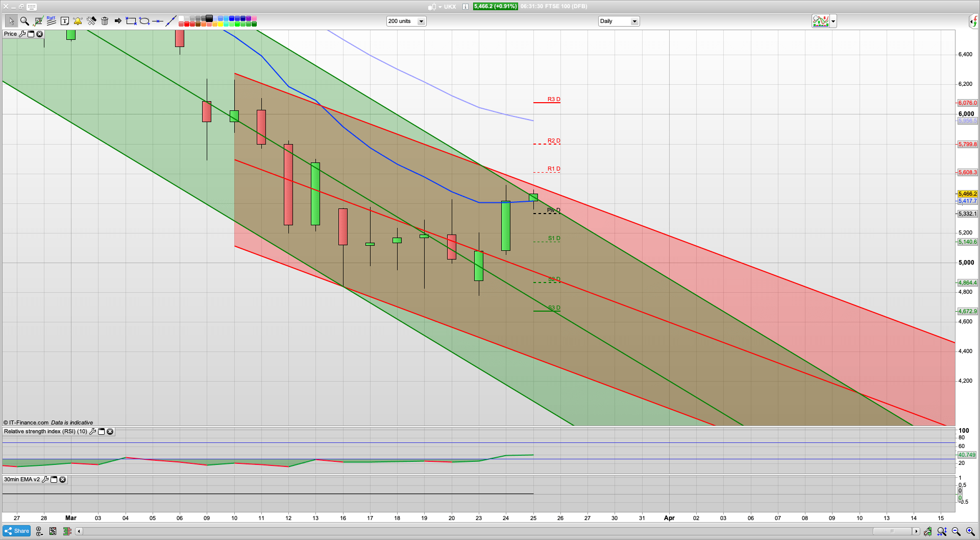980x540 pixels.
Task: Select the magnifying glass zoom tool
Action: click(x=24, y=21)
